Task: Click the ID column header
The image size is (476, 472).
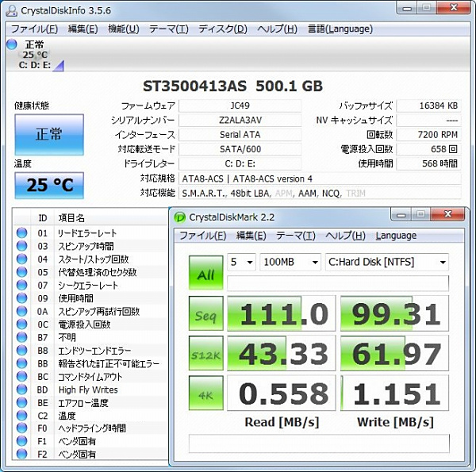Action: [x=43, y=218]
